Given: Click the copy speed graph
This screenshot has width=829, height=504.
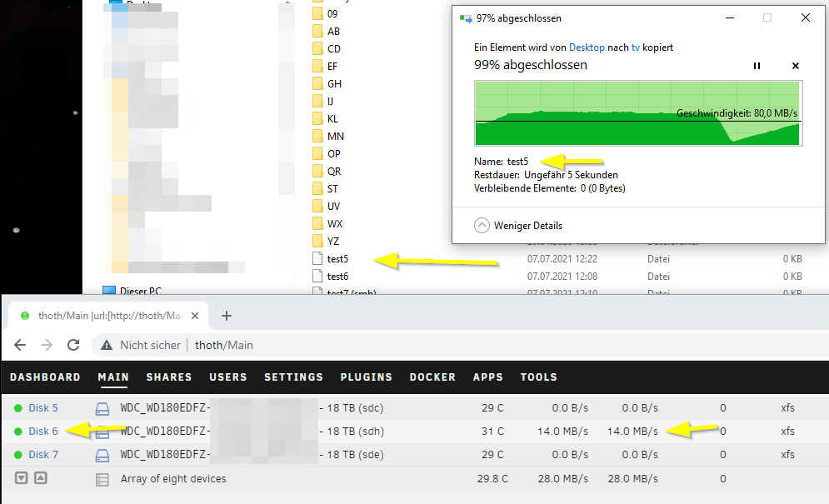Looking at the screenshot, I should point(638,113).
